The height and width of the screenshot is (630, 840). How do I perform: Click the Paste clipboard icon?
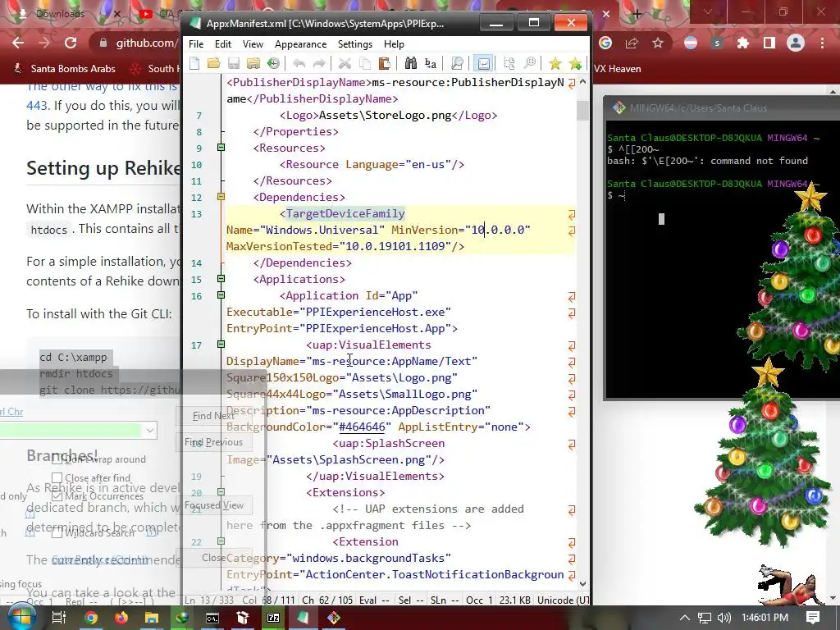click(x=384, y=64)
